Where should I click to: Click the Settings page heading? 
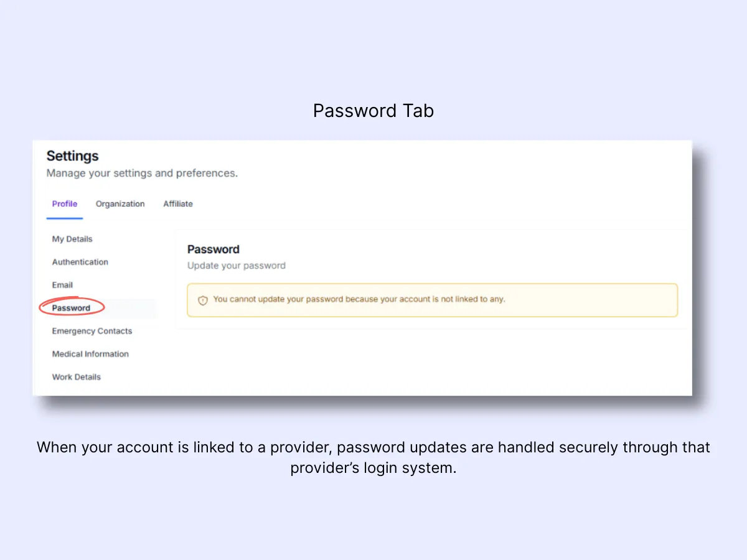pos(73,156)
